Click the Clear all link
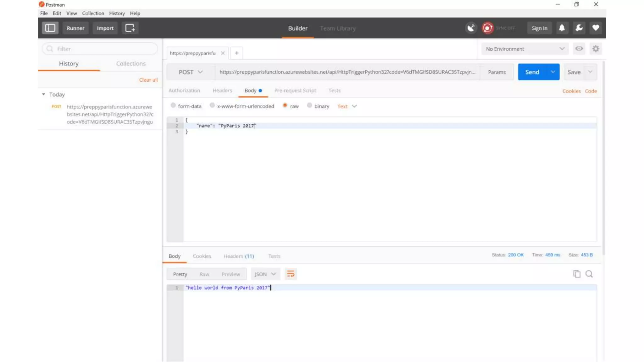 [148, 80]
